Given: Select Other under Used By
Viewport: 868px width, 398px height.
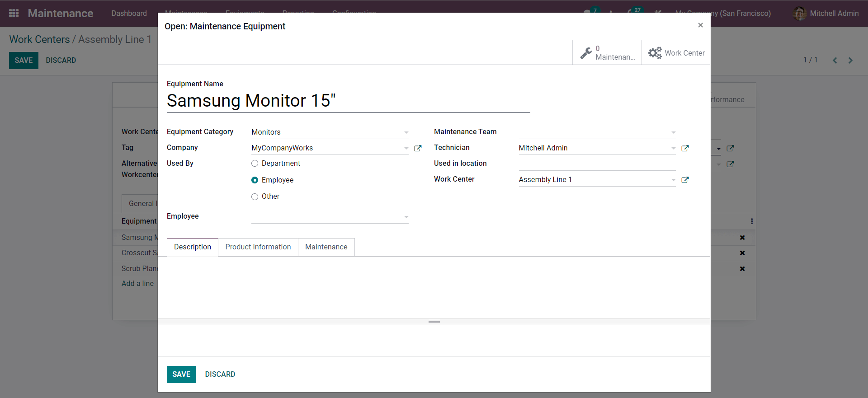Looking at the screenshot, I should 255,197.
